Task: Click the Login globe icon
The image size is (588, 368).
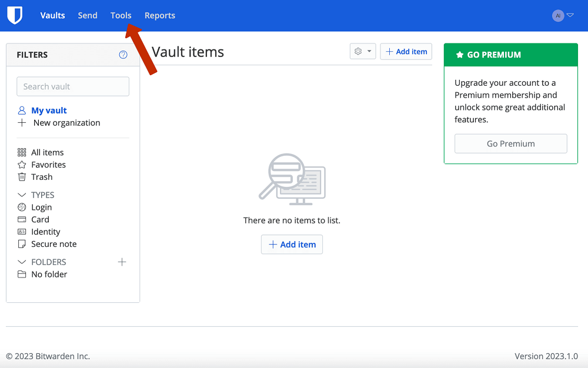Action: (22, 208)
